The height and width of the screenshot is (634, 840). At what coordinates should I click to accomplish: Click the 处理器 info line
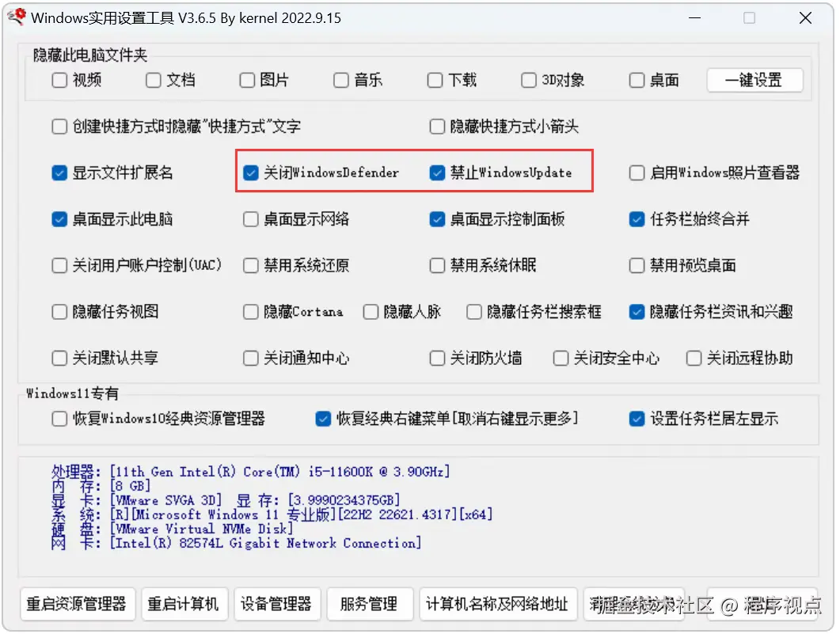[250, 472]
